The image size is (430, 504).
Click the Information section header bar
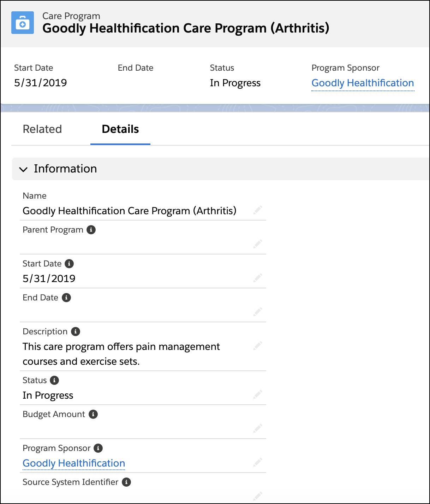(x=221, y=169)
